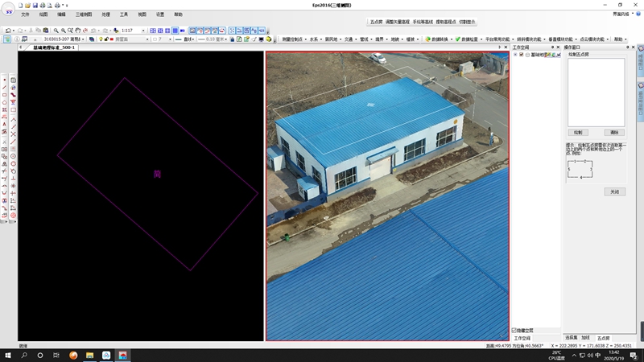This screenshot has height=362, width=644.
Task: Click the 关闭 button in operation panel
Action: 615,191
